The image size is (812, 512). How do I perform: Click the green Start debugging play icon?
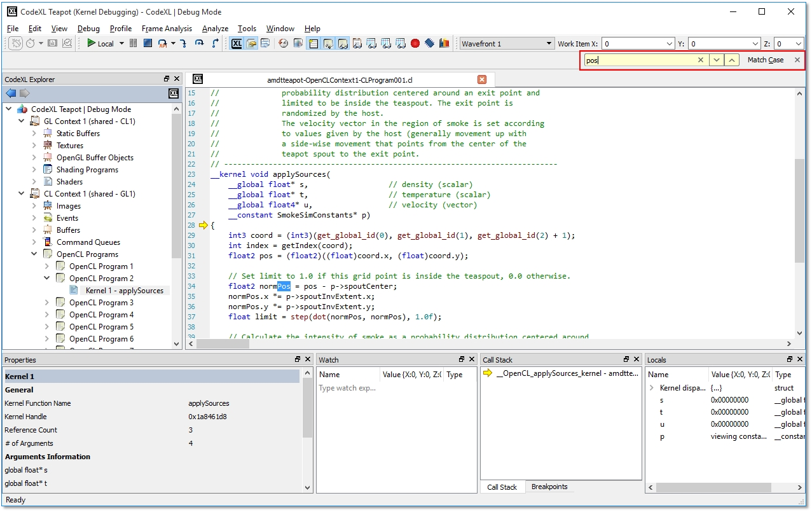(92, 44)
